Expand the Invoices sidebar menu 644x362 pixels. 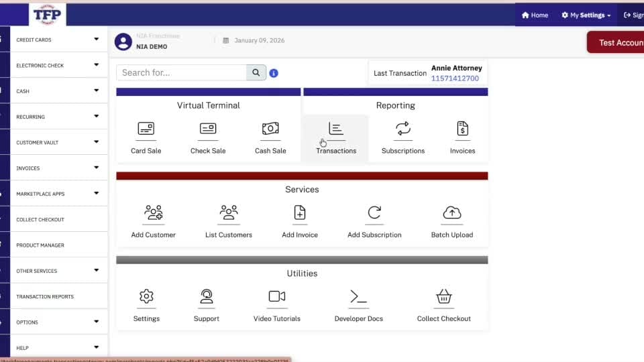pyautogui.click(x=59, y=168)
